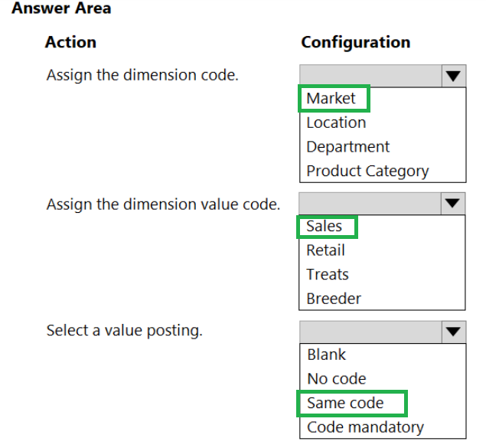This screenshot has height=448, width=486.
Task: Select Market from dimension code list
Action: (331, 98)
